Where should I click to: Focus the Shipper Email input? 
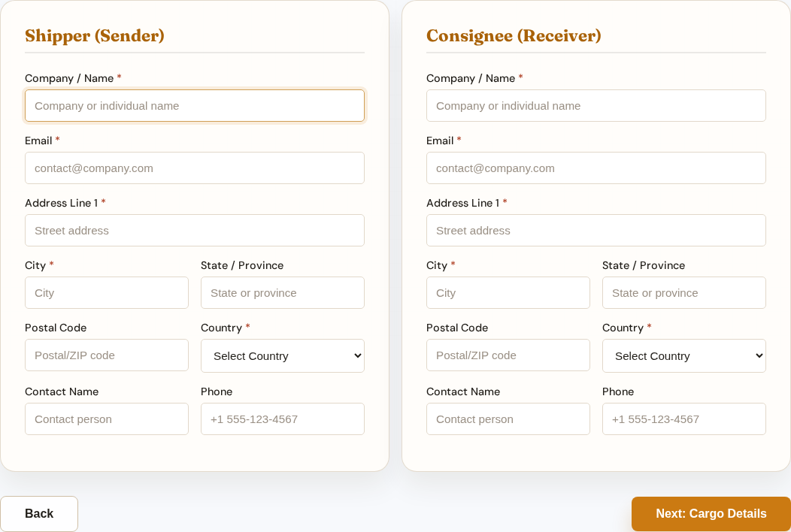click(194, 168)
